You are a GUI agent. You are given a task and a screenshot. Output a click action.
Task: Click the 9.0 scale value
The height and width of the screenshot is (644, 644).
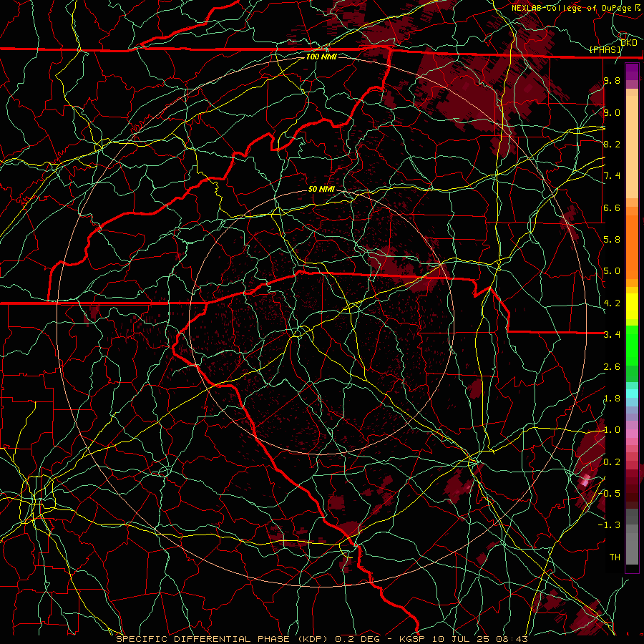click(x=612, y=112)
